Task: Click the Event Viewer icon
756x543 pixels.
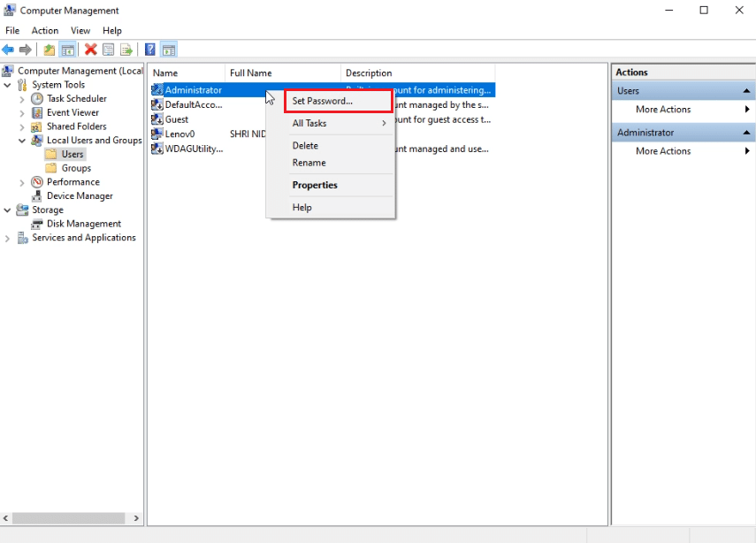Action: (37, 113)
